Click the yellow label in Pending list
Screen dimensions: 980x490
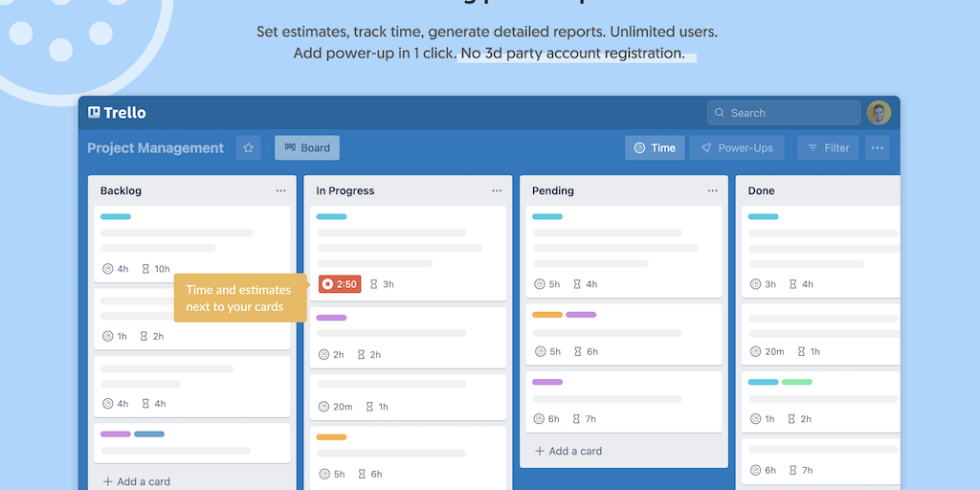(547, 315)
